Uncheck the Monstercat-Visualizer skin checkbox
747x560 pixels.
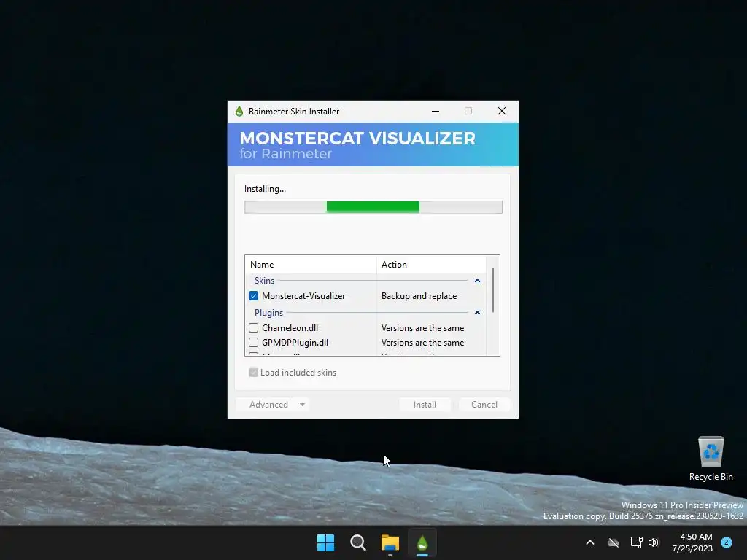click(253, 296)
